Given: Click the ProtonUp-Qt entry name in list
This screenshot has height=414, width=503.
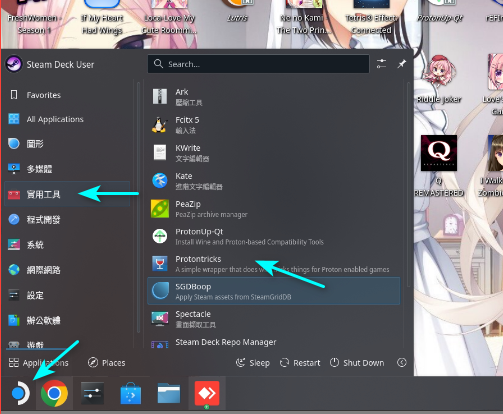Looking at the screenshot, I should click(199, 232).
